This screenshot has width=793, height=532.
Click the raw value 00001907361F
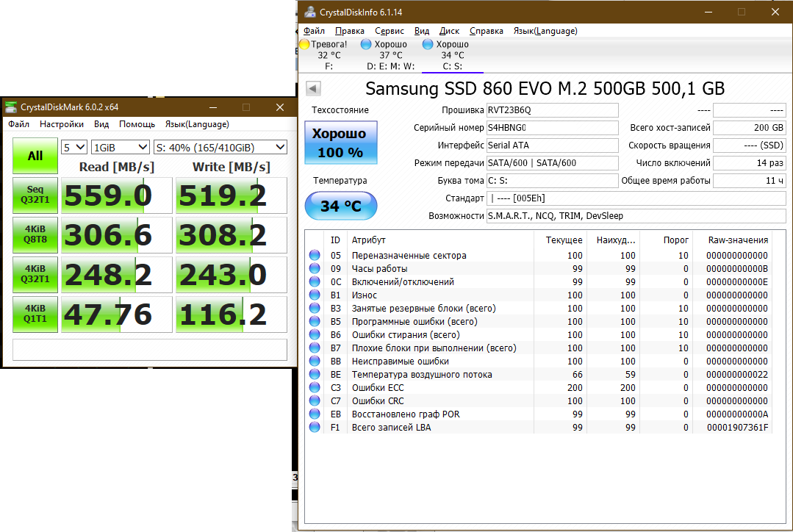pyautogui.click(x=737, y=428)
